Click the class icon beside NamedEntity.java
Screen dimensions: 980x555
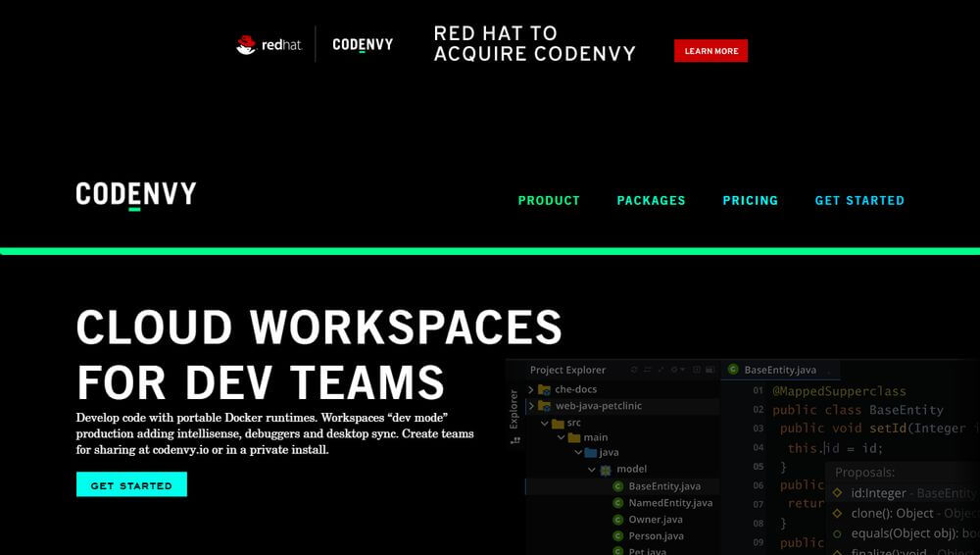coord(618,503)
